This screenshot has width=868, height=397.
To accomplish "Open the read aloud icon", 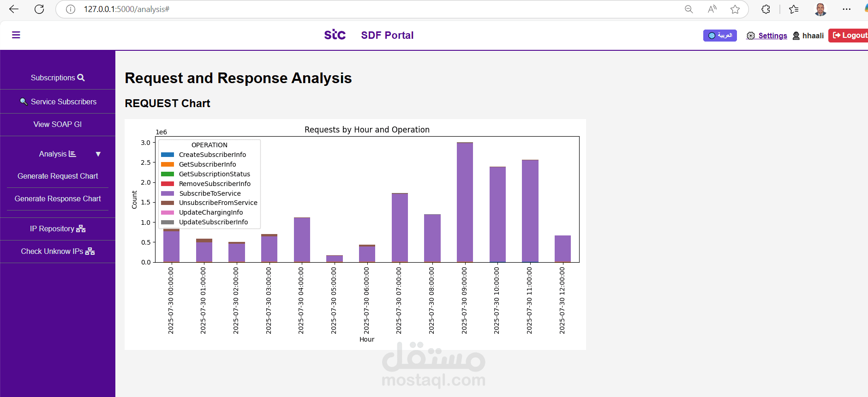I will 712,9.
